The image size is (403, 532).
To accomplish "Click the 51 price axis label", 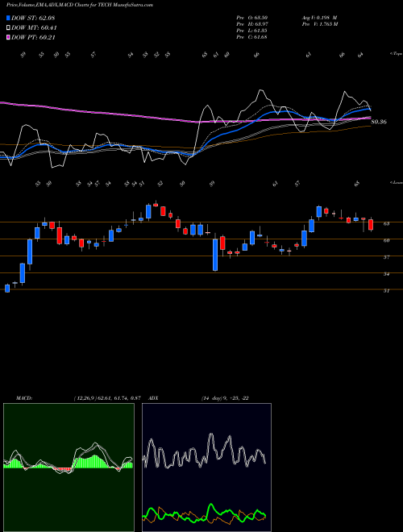I will click(x=386, y=291).
